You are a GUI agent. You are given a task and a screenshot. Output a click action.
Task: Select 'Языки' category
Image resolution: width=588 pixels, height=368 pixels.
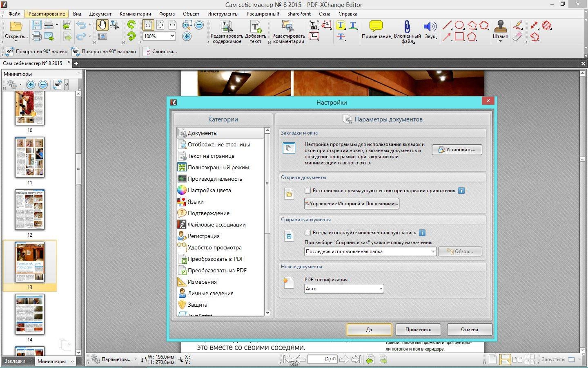[x=220, y=202]
